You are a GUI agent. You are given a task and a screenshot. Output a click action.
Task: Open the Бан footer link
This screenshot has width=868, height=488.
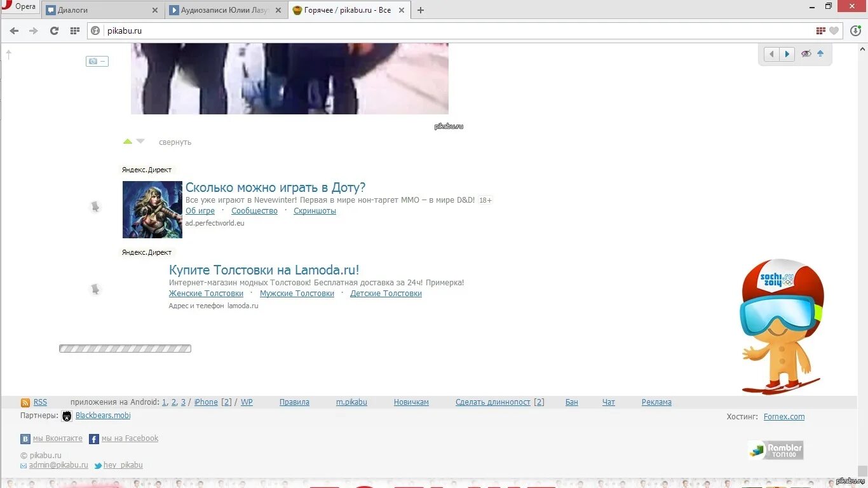point(572,402)
